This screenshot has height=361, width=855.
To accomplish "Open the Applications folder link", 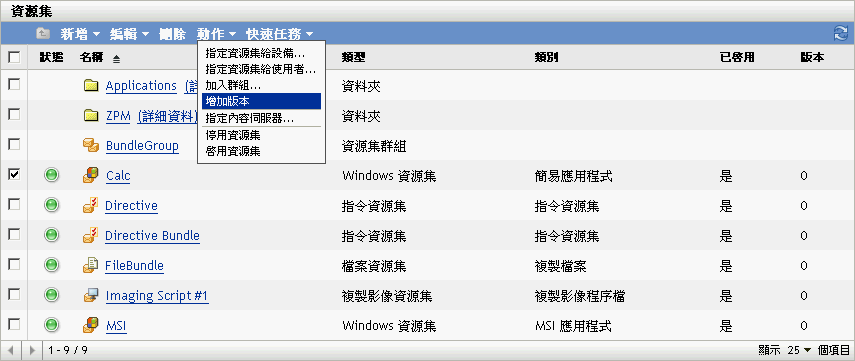I will [141, 86].
